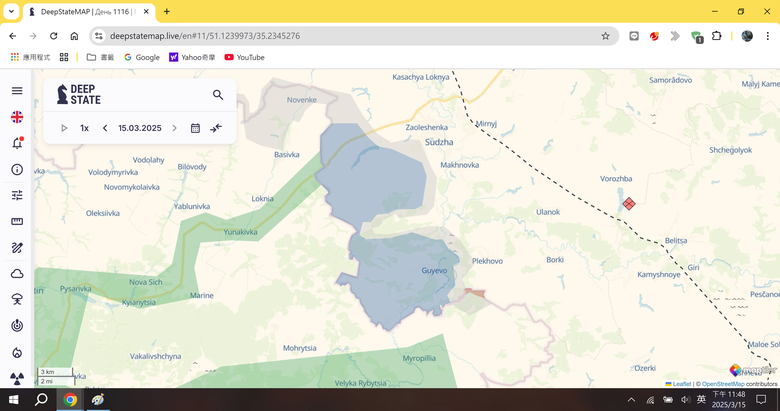Go to previous date arrow
The height and width of the screenshot is (411, 780).
(x=105, y=128)
